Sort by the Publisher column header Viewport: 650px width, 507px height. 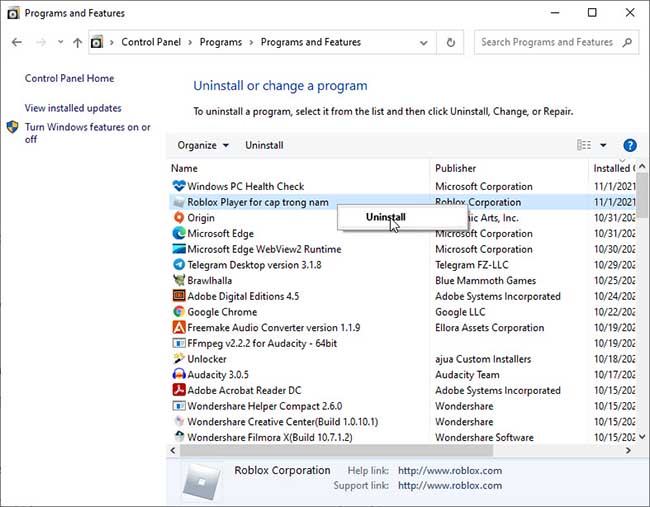(x=455, y=168)
